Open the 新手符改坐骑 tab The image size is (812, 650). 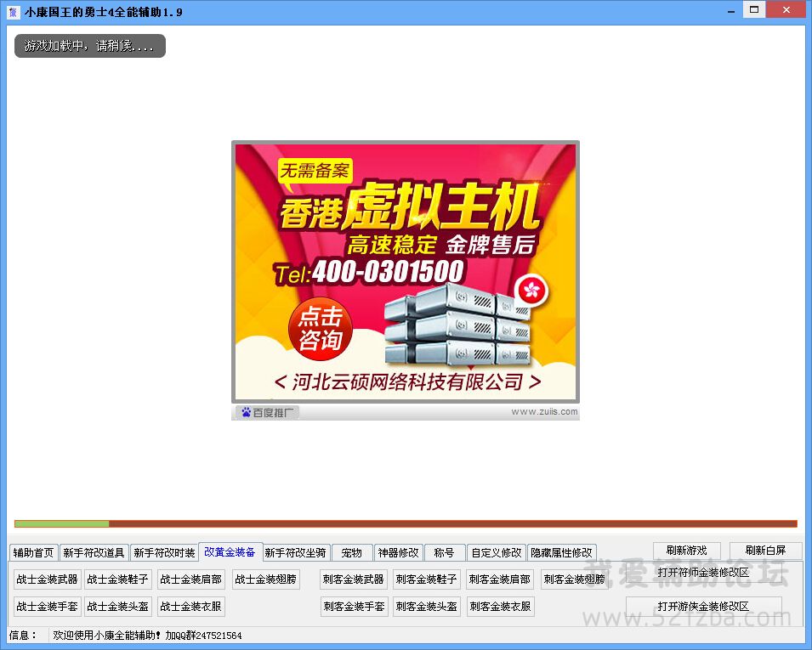click(295, 552)
